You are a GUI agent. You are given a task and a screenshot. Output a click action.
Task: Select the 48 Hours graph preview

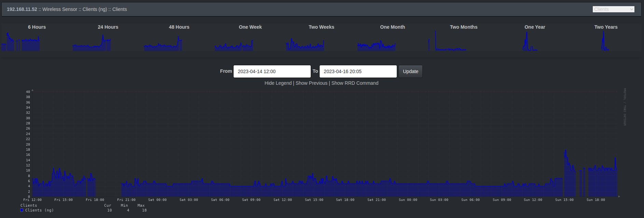point(163,42)
